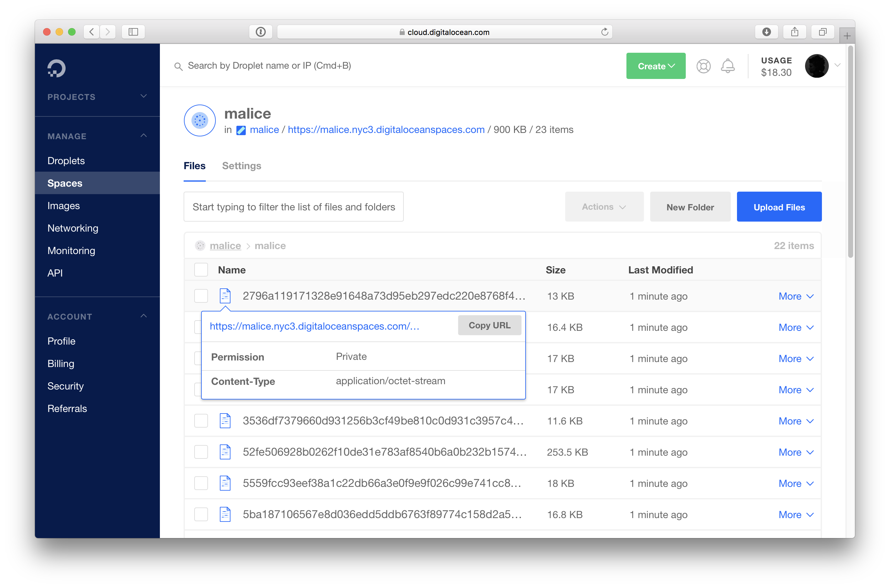Image resolution: width=890 pixels, height=588 pixels.
Task: Open Droplets in the sidebar
Action: click(66, 160)
